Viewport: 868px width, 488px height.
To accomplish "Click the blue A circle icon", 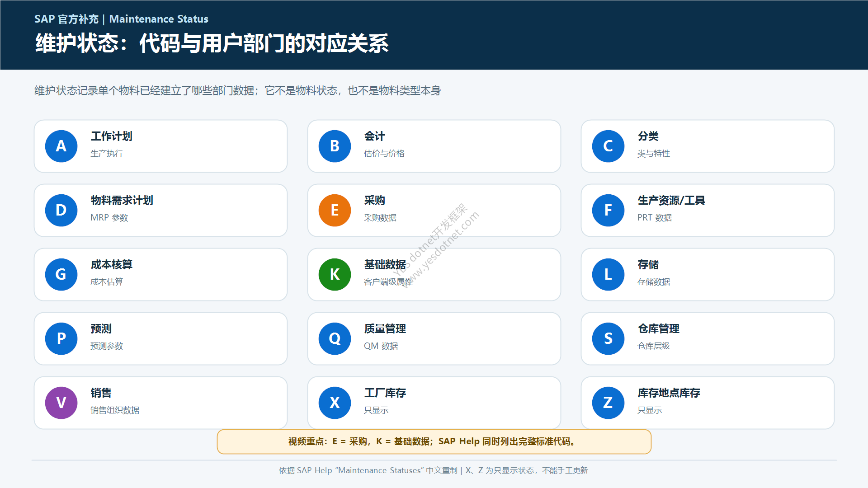I will pyautogui.click(x=61, y=146).
